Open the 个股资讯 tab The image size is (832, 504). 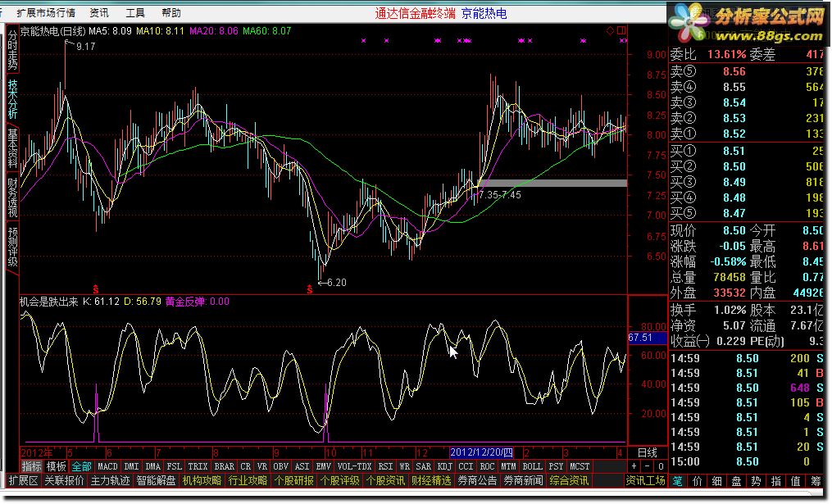click(386, 481)
